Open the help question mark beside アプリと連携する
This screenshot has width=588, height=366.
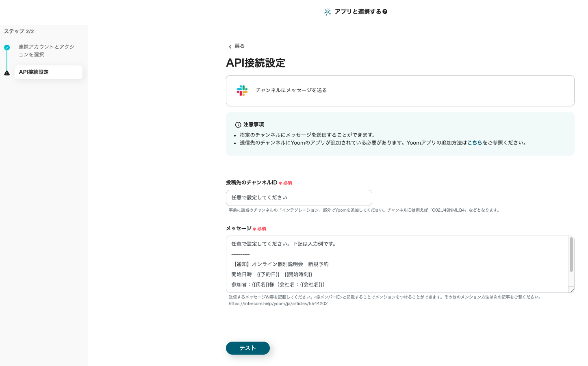coord(385,12)
